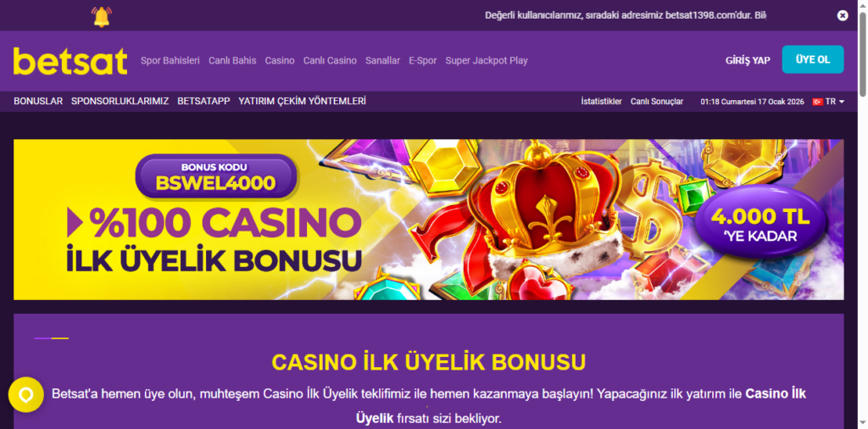Open the Casino menu item

coord(280,61)
